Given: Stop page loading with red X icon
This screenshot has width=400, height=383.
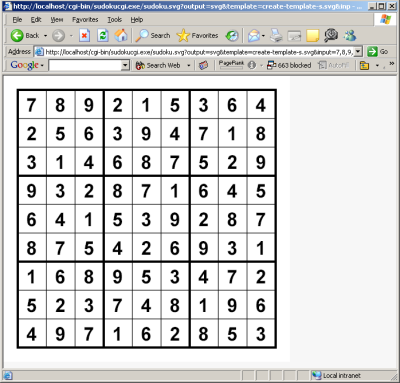Looking at the screenshot, I should (84, 35).
